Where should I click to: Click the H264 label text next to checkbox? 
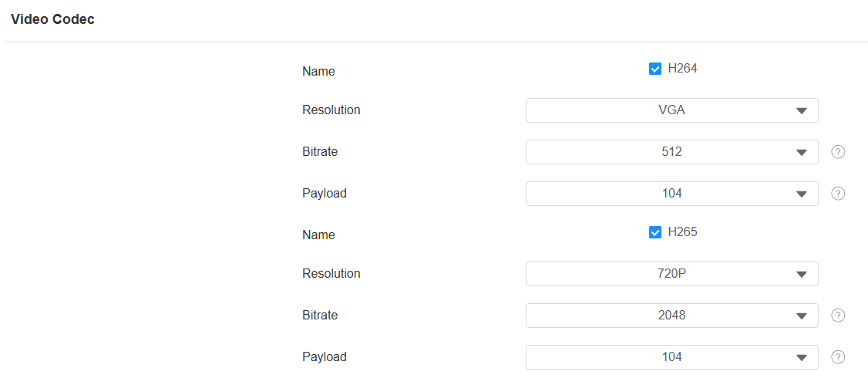click(682, 69)
